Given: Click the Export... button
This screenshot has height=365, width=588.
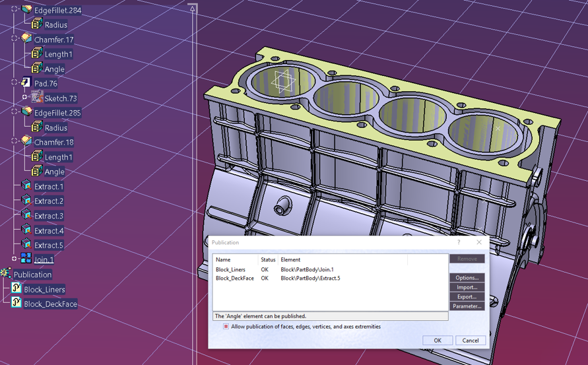Looking at the screenshot, I should pos(467,297).
